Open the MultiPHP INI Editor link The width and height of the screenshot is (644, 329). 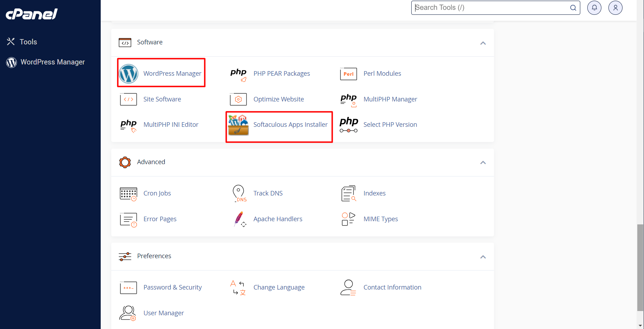pos(171,125)
